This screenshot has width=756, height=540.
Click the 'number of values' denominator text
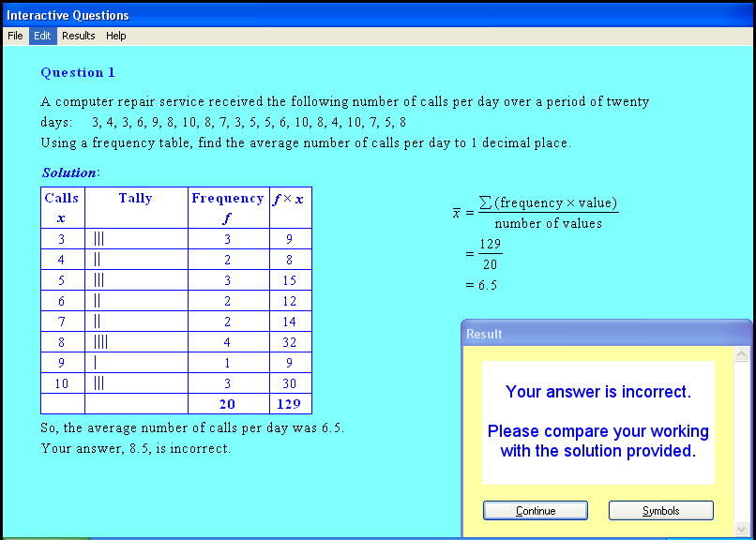point(548,223)
